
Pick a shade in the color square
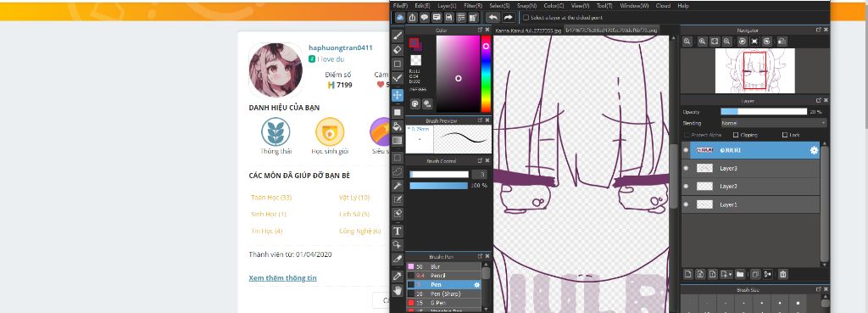click(x=458, y=74)
